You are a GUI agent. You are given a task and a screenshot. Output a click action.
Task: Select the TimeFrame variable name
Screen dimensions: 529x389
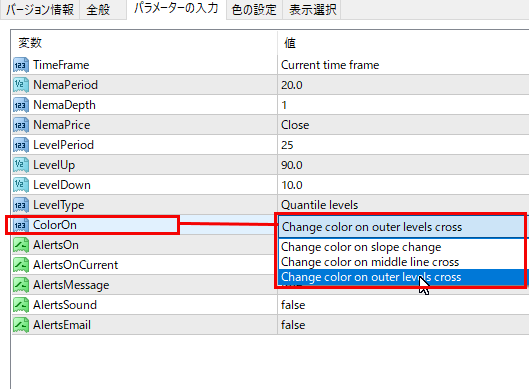[61, 65]
